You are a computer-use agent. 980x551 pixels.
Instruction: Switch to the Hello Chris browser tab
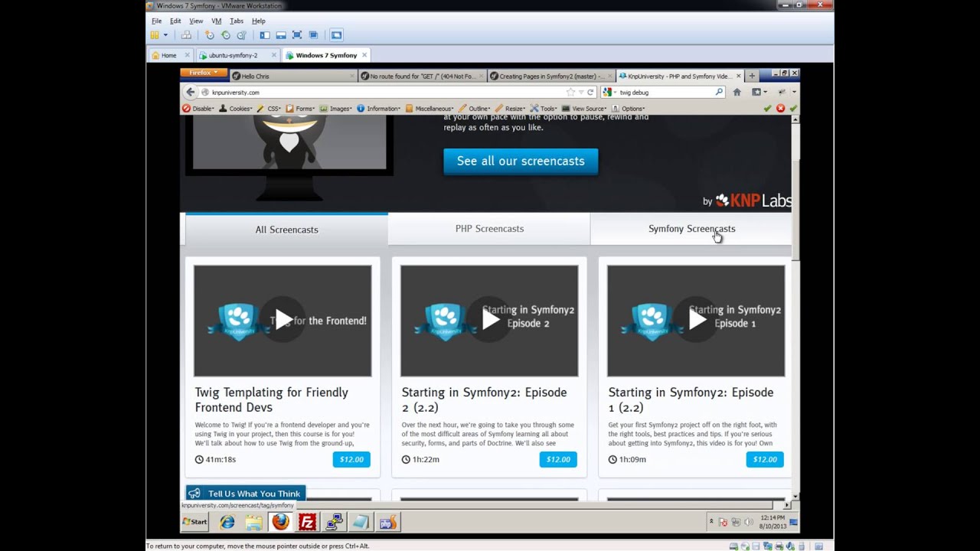point(292,76)
